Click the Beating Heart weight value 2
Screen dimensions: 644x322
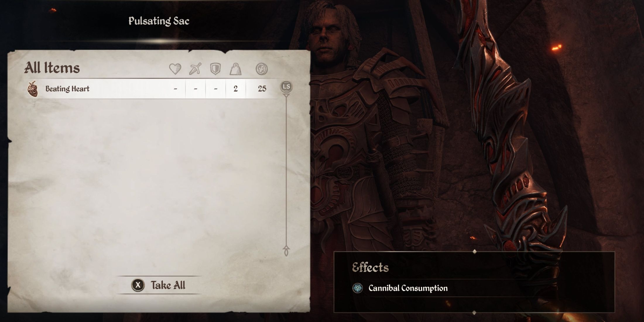coord(235,89)
